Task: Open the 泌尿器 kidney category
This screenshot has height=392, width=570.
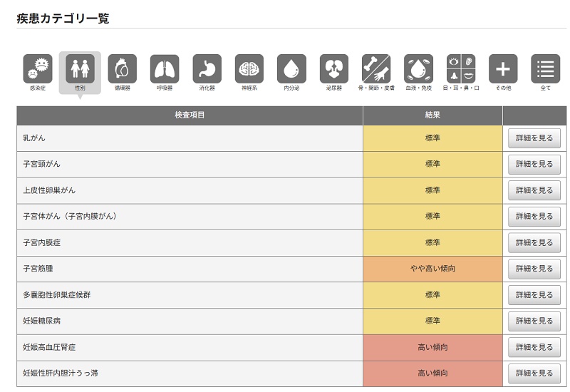Action: 333,69
